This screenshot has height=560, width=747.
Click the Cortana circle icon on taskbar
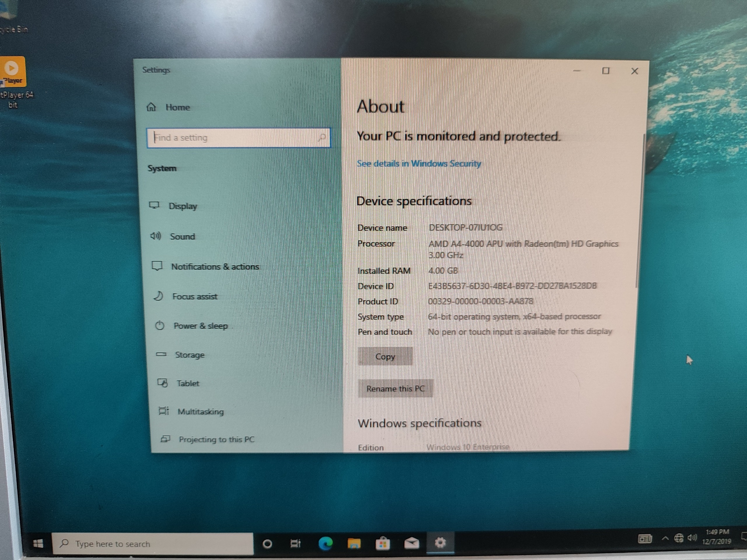pos(267,544)
